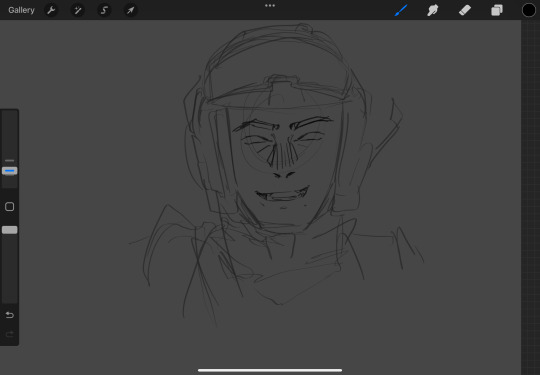Select the Brush tool

(401, 10)
